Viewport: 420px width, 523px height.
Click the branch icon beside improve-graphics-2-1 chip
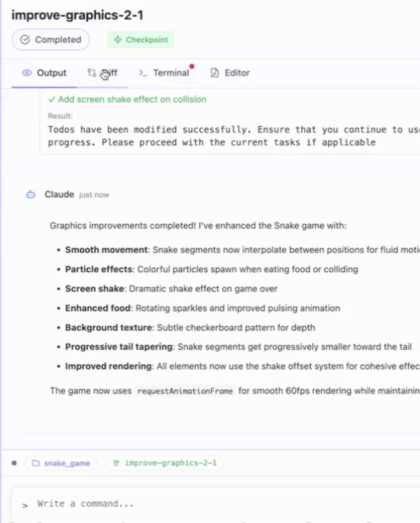[116, 463]
